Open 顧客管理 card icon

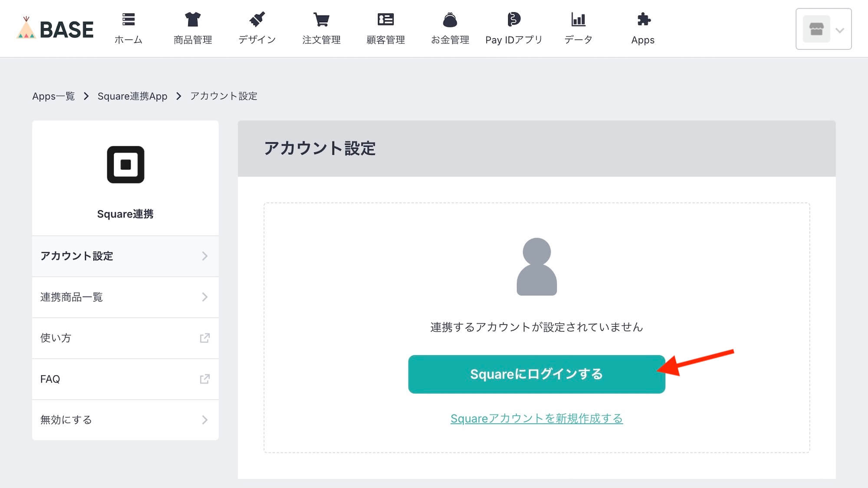(x=385, y=20)
